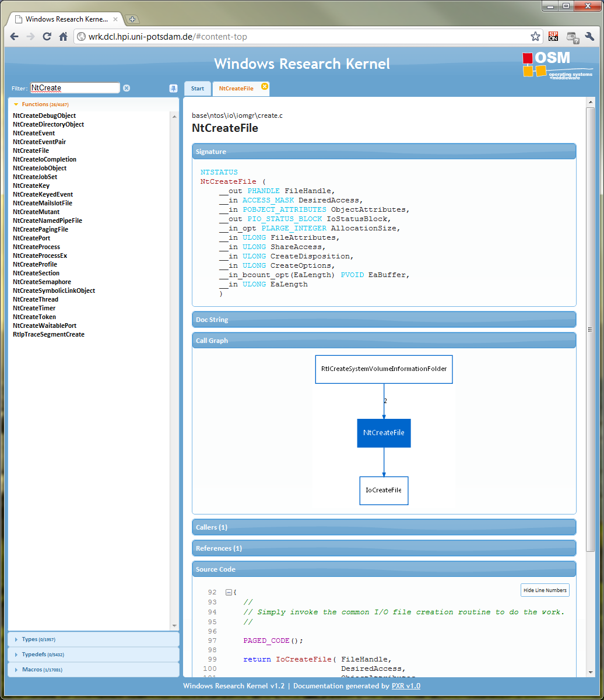This screenshot has height=700, width=604.
Task: Go back with the browser back arrow
Action: 15,37
